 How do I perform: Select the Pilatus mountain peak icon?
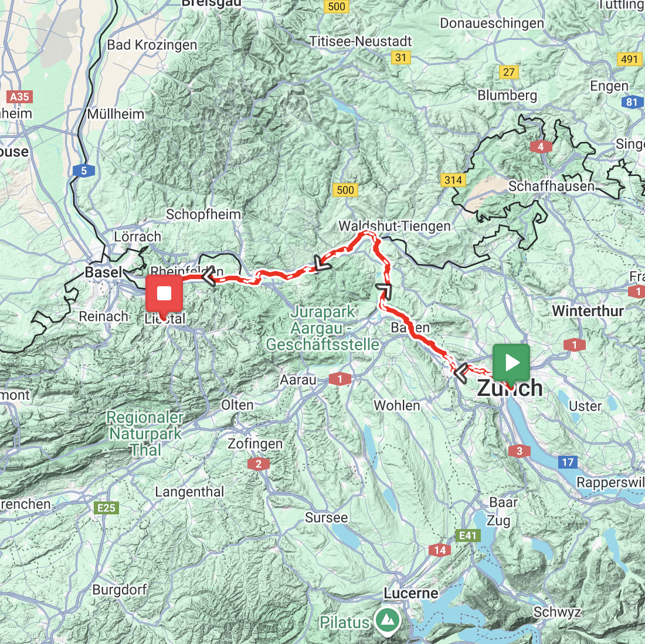[x=387, y=620]
